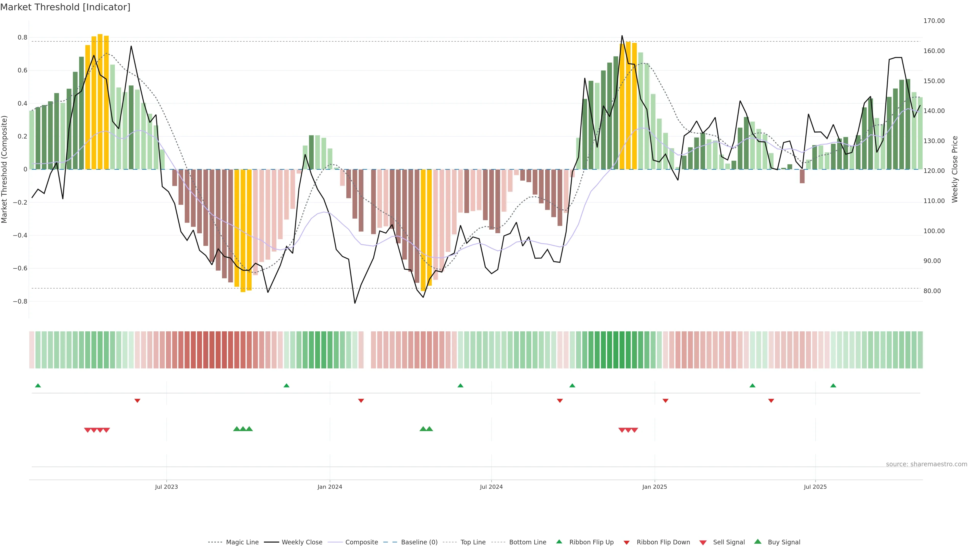
Task: Click Weekly Close Price axis label
Action: [954, 169]
